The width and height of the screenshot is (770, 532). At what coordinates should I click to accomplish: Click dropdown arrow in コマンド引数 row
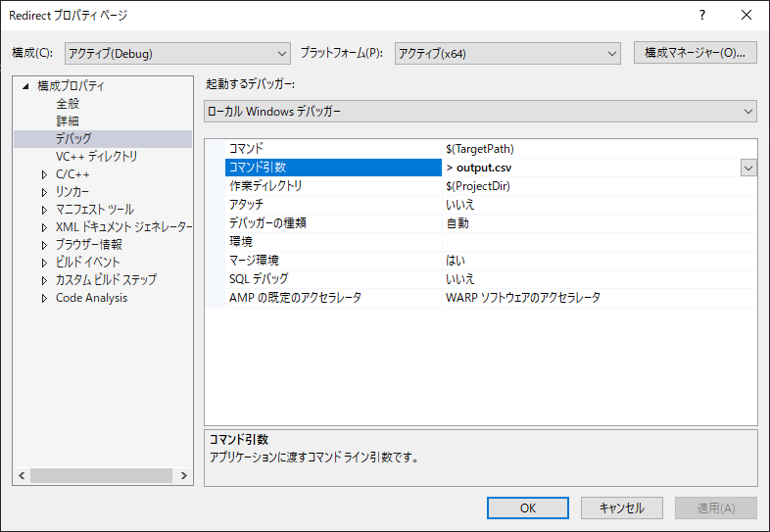tap(748, 168)
